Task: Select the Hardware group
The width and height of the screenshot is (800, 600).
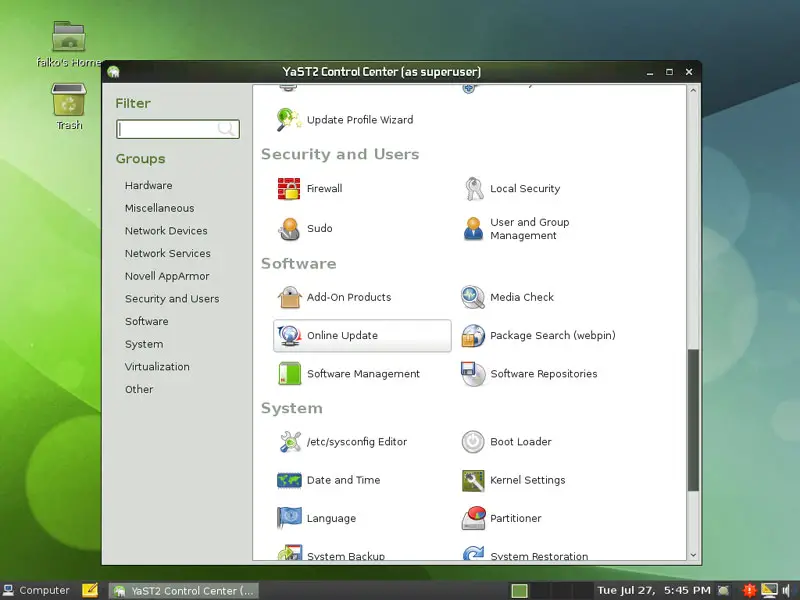Action: tap(148, 186)
